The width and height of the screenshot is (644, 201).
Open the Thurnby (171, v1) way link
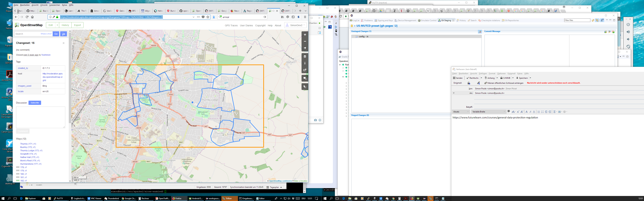(28, 144)
